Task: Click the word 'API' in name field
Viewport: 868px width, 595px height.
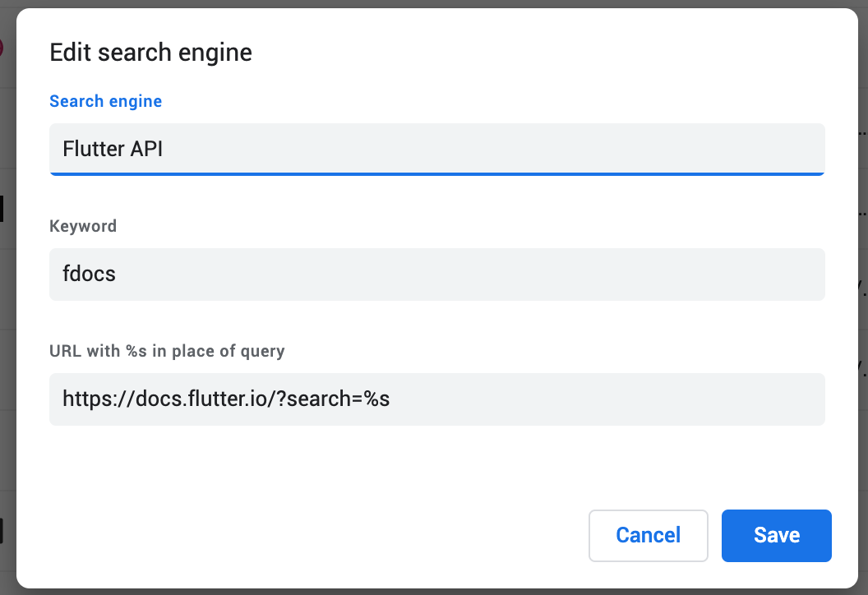Action: (146, 149)
